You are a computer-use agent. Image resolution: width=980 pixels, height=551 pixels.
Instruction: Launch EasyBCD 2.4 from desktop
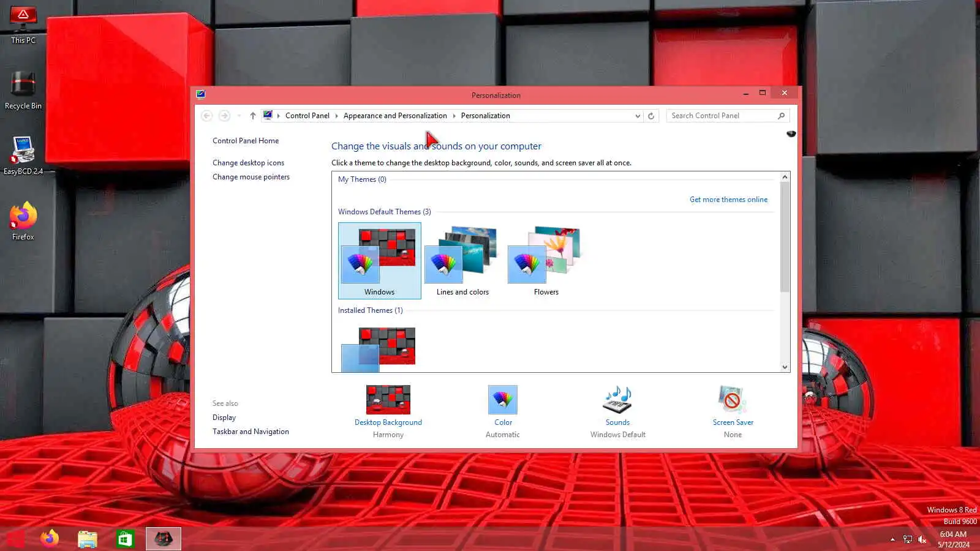[x=23, y=156]
